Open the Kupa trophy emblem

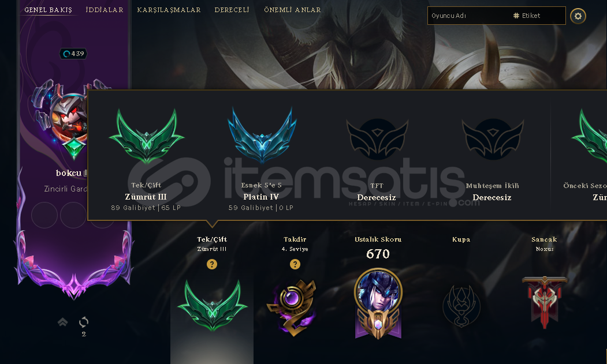click(461, 306)
